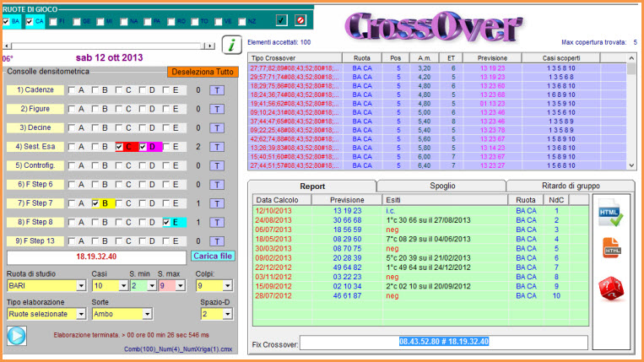Sort by Casi scoperti column header

click(x=561, y=58)
